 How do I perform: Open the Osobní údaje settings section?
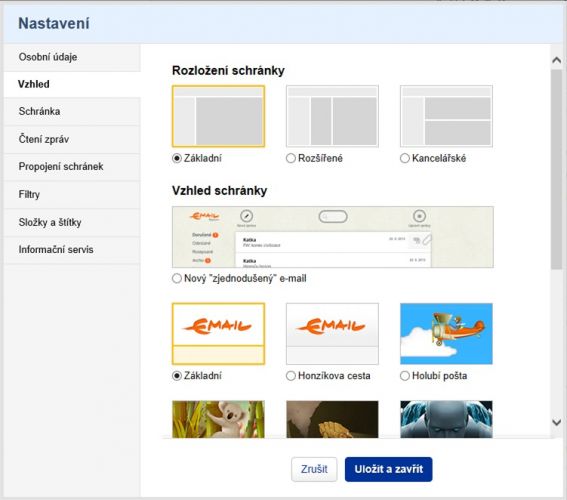pyautogui.click(x=72, y=57)
